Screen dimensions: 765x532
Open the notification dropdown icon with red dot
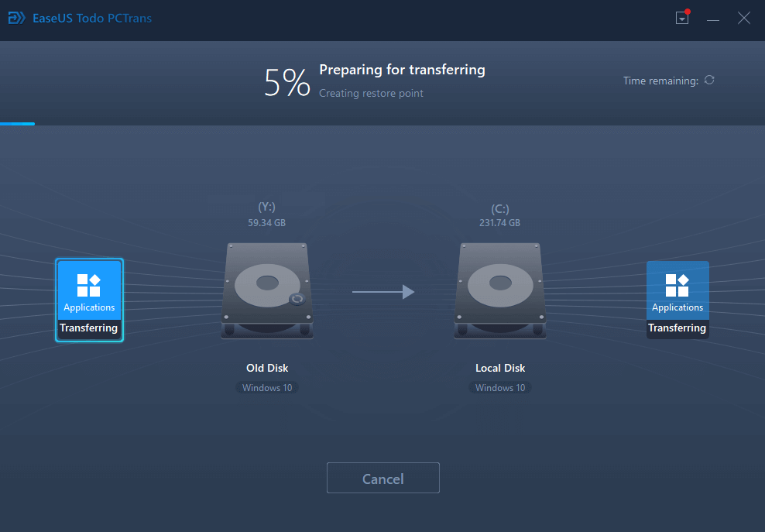[682, 19]
